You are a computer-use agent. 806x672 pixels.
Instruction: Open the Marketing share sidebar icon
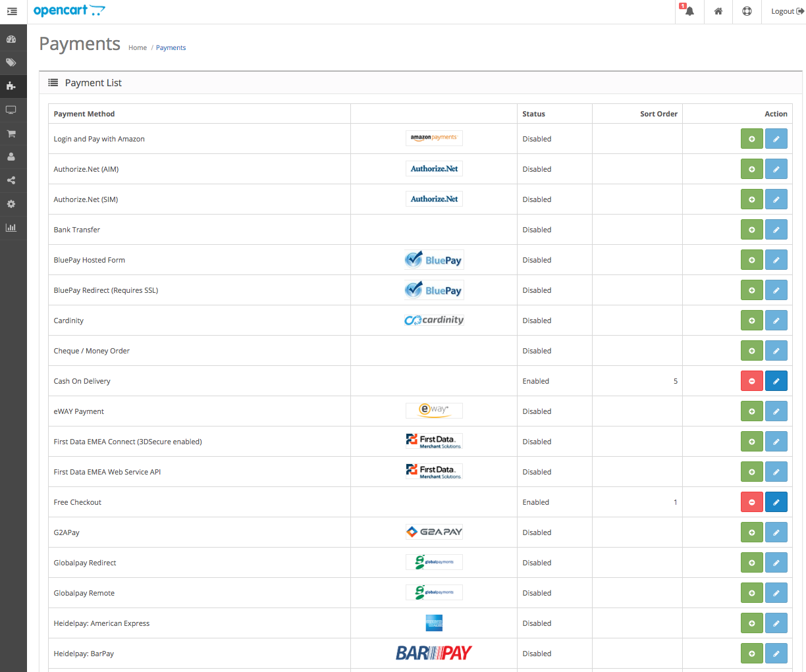[x=11, y=180]
